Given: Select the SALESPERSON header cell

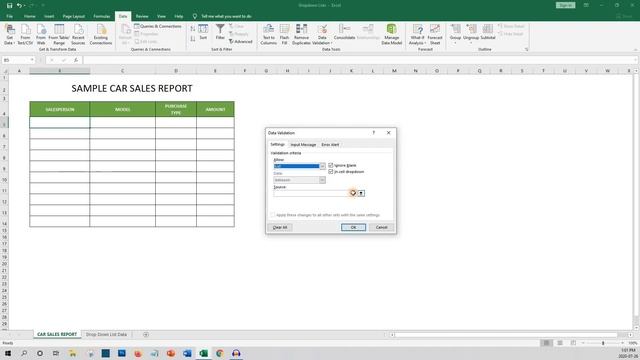Looking at the screenshot, I should tap(60, 109).
